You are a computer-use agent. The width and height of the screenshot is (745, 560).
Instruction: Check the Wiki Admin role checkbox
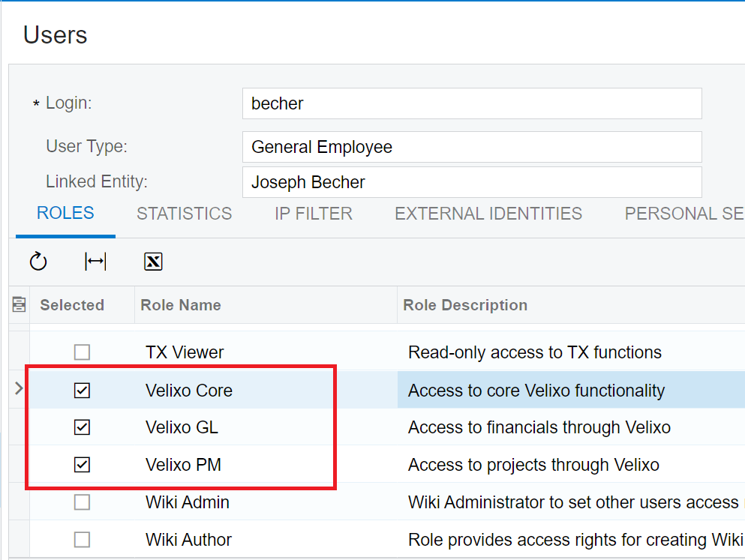tap(83, 502)
